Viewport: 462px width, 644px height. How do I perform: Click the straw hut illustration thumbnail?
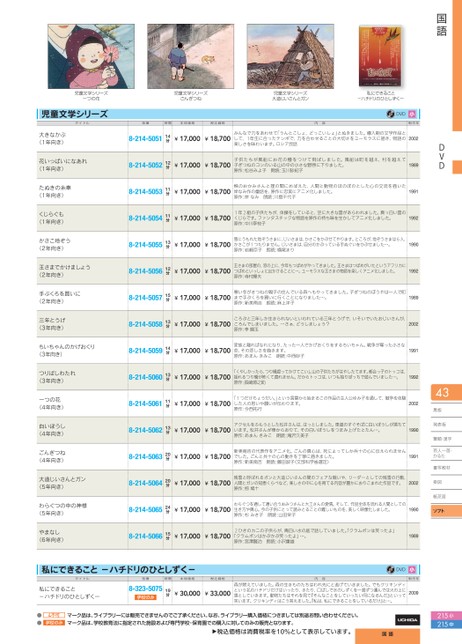[x=290, y=56]
